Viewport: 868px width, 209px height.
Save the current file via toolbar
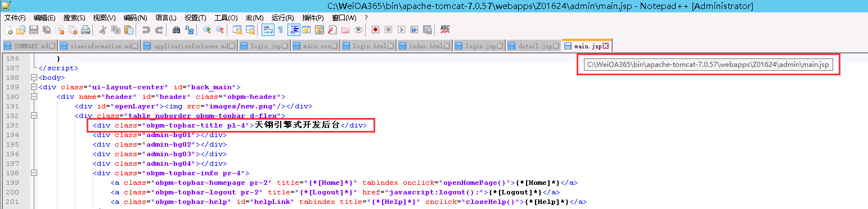point(34,30)
